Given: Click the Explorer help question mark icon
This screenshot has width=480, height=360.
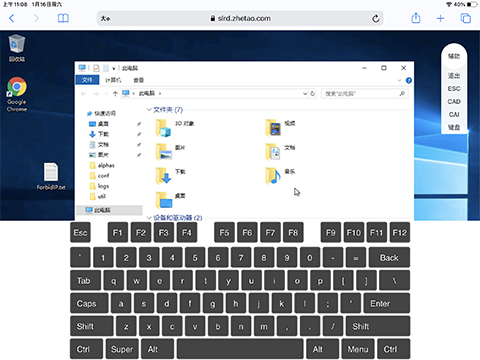Looking at the screenshot, I should click(409, 80).
